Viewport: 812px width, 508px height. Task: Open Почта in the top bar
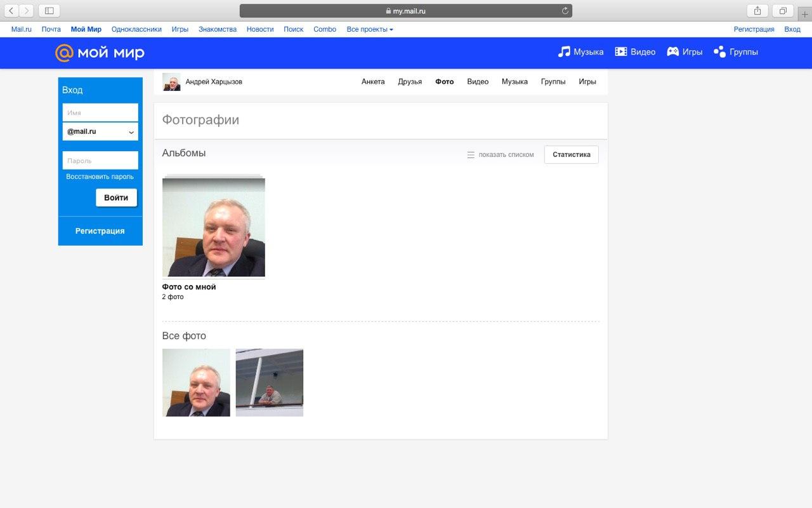(x=51, y=29)
